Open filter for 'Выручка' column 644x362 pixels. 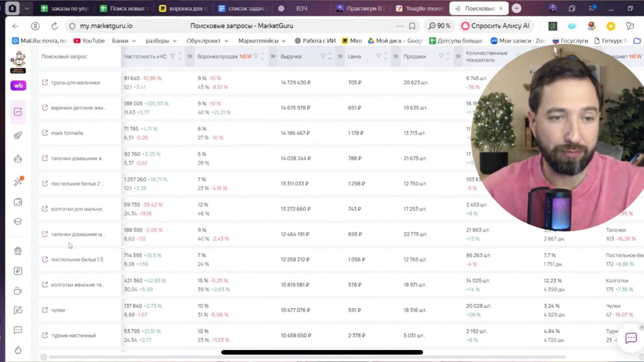click(323, 56)
